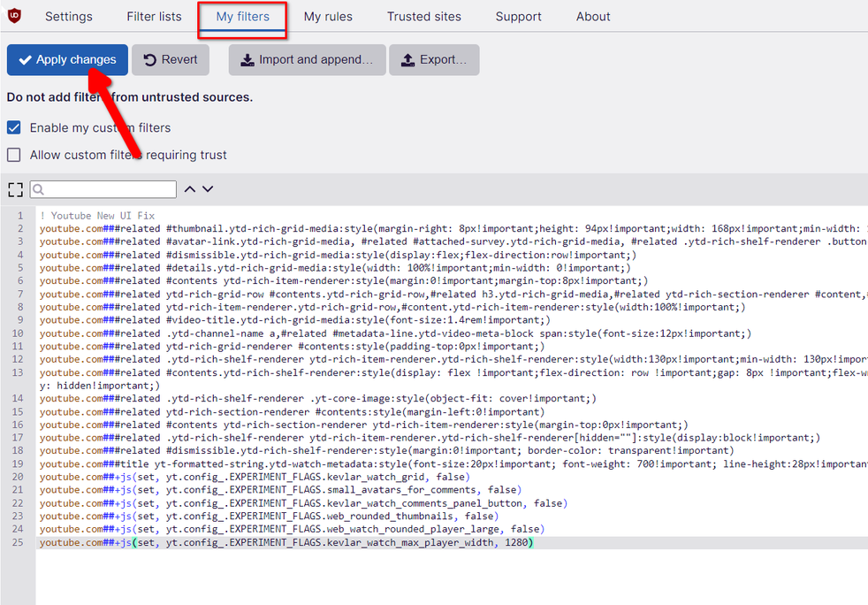Click the '! Youtube New UI Fix' comment line
868x605 pixels.
tap(97, 216)
